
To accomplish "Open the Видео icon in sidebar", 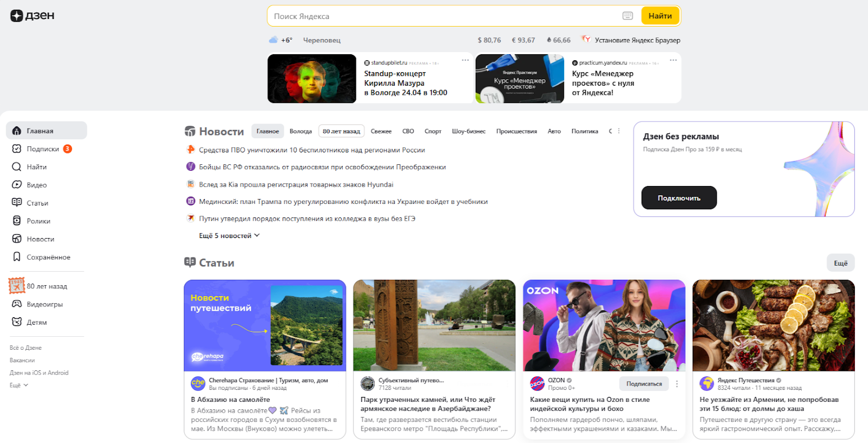I will pyautogui.click(x=17, y=185).
